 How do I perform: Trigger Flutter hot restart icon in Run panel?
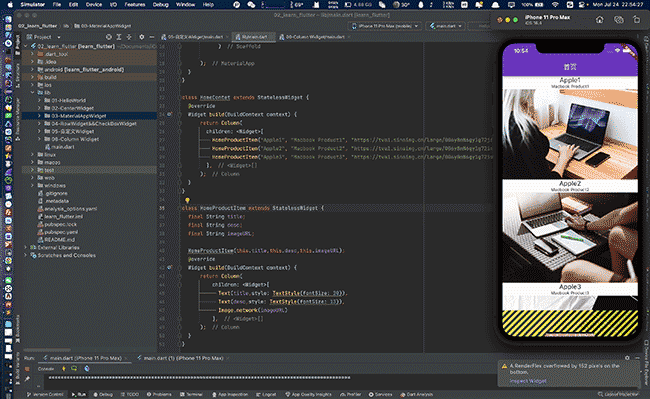74,368
